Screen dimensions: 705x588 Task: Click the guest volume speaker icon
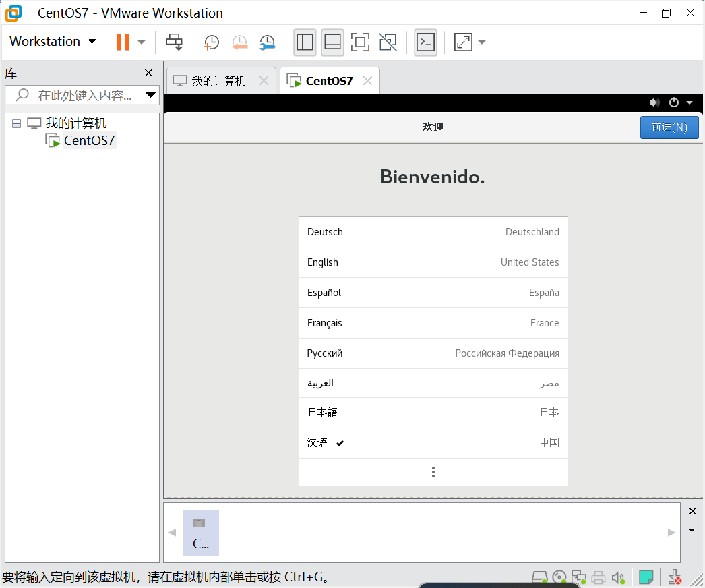coord(654,102)
